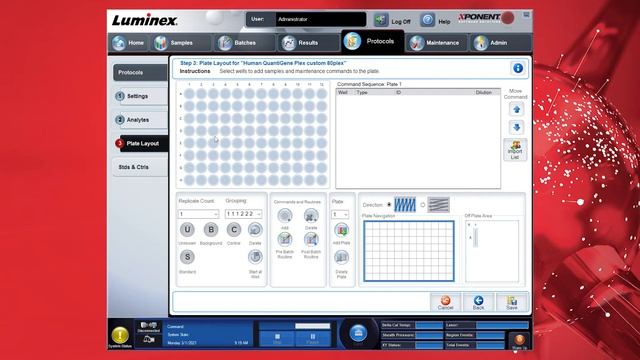Assign Background wells with B button
Viewport: 640px width, 360px height.
pos(211,229)
